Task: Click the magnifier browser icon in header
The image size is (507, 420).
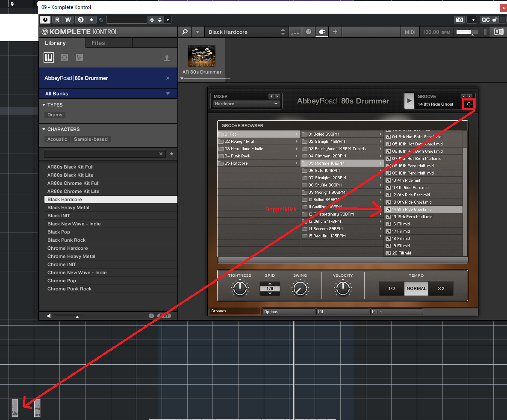Action: point(185,32)
